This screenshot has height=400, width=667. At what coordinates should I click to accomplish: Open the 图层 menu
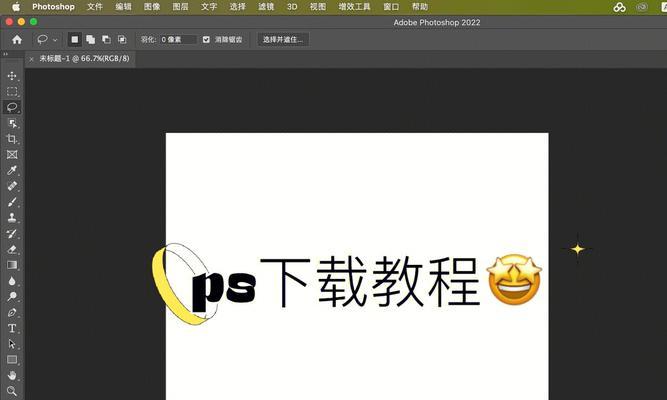(x=180, y=7)
